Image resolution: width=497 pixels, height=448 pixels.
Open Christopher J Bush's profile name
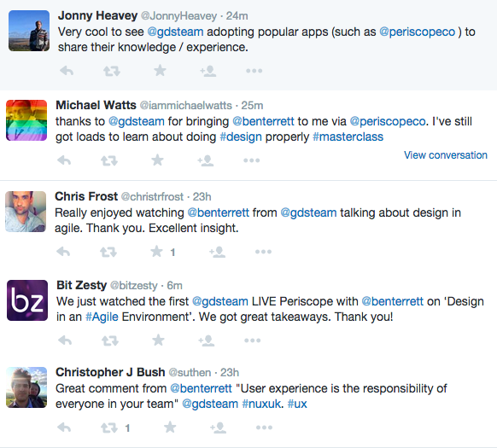tap(110, 372)
